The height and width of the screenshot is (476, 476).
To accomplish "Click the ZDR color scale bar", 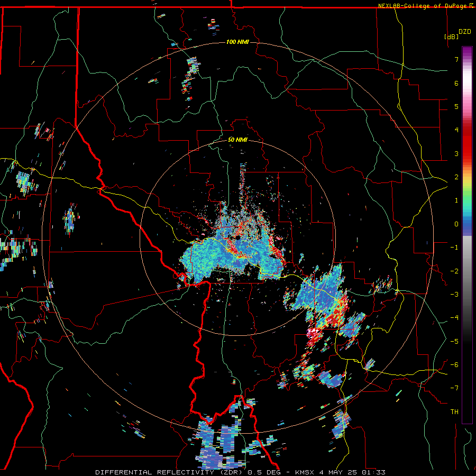I will 467,235.
